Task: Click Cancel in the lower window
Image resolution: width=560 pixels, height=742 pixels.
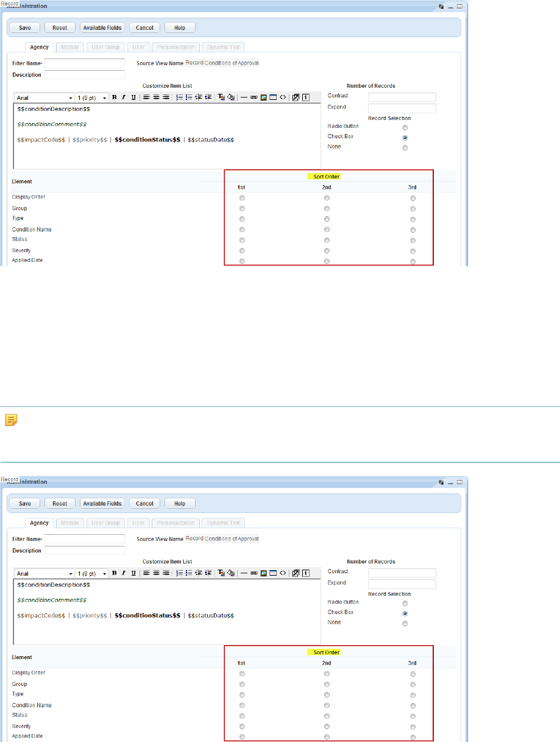Action: [145, 503]
